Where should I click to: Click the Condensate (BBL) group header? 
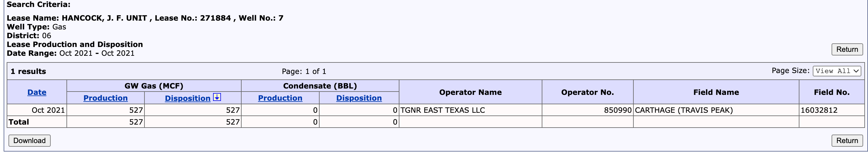click(320, 86)
